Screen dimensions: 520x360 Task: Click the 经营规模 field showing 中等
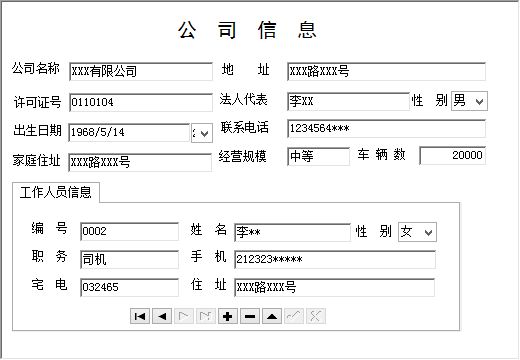[318, 156]
